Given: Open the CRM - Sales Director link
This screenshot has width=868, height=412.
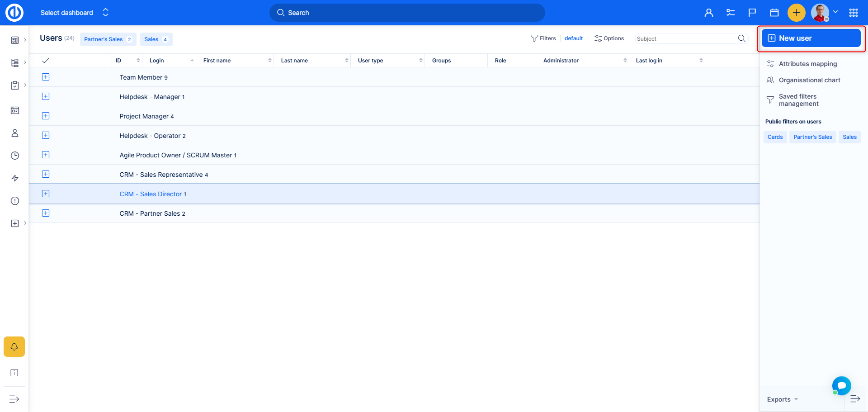Looking at the screenshot, I should [151, 194].
